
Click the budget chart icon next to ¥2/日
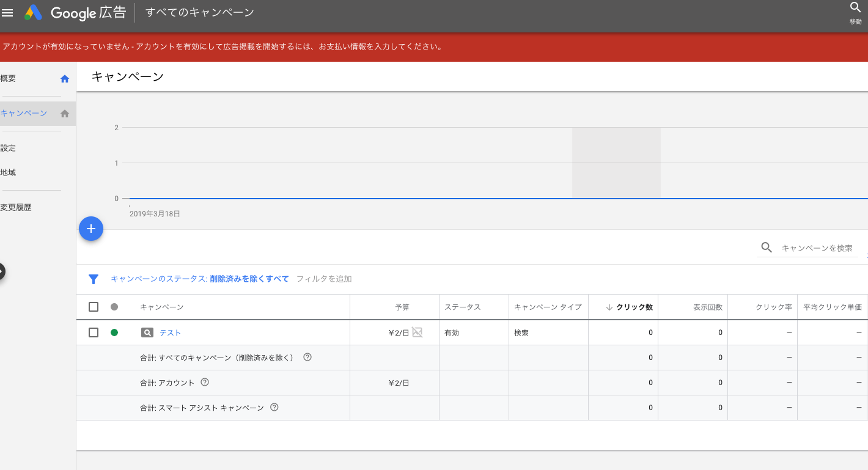(x=417, y=332)
